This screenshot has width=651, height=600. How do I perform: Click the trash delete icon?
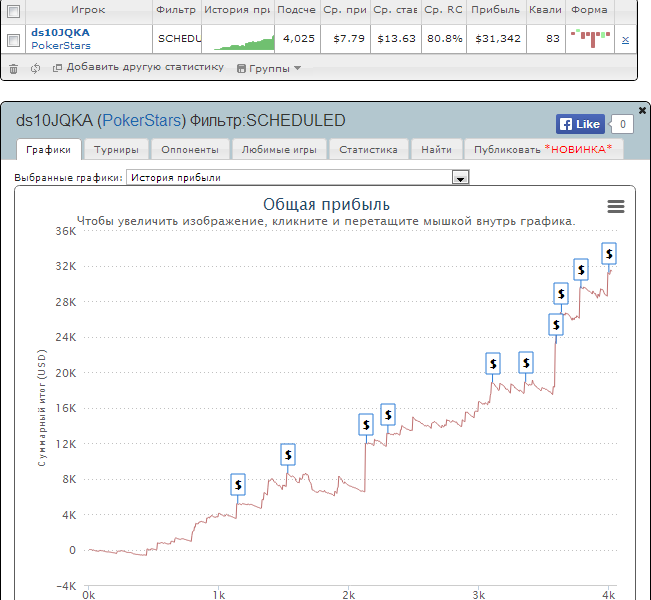(13, 68)
